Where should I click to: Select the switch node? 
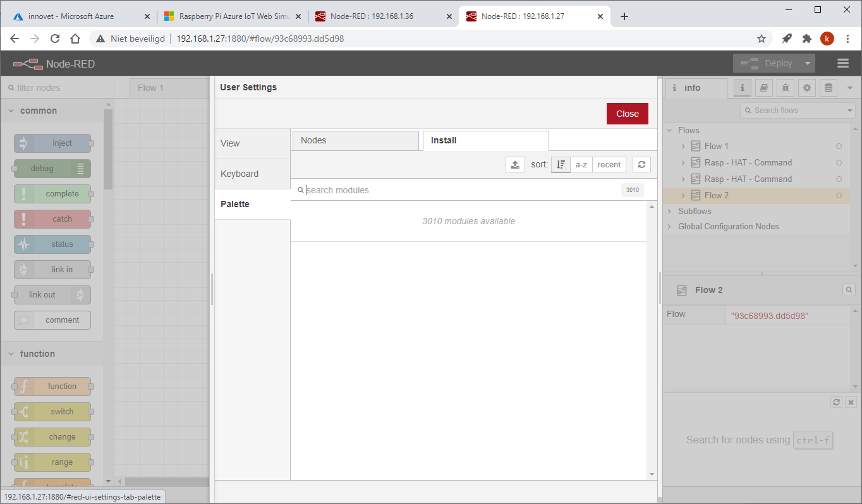(x=52, y=412)
